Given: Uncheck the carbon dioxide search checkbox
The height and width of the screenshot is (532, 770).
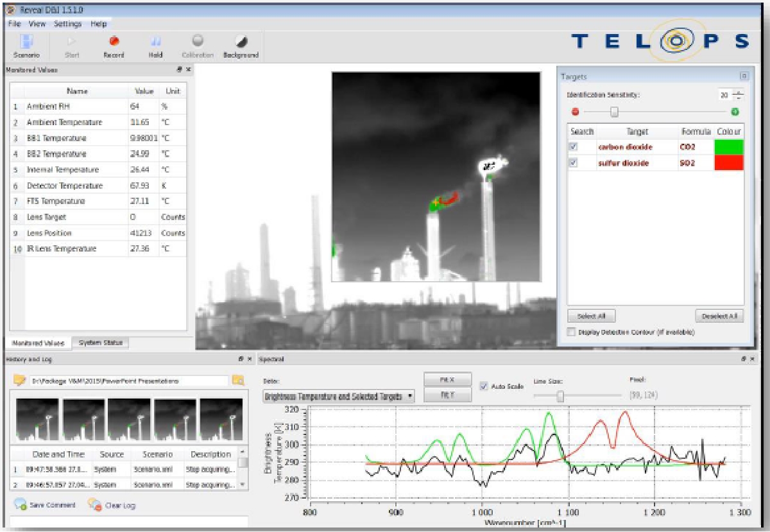Looking at the screenshot, I should coord(573,147).
